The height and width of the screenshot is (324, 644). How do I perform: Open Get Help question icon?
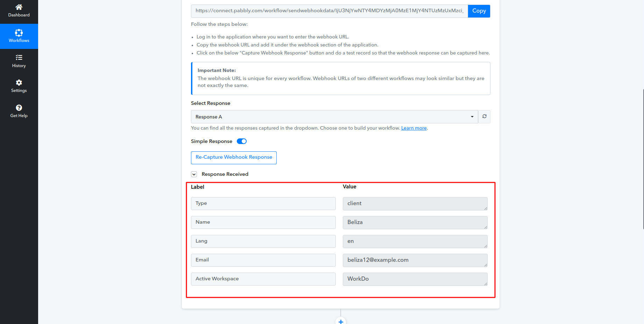point(19,108)
